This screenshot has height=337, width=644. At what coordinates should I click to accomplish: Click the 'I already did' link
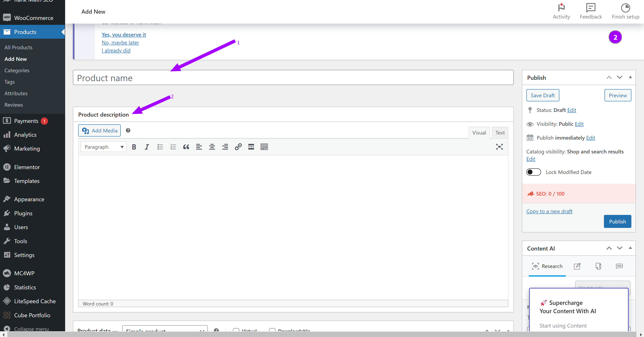pyautogui.click(x=116, y=50)
